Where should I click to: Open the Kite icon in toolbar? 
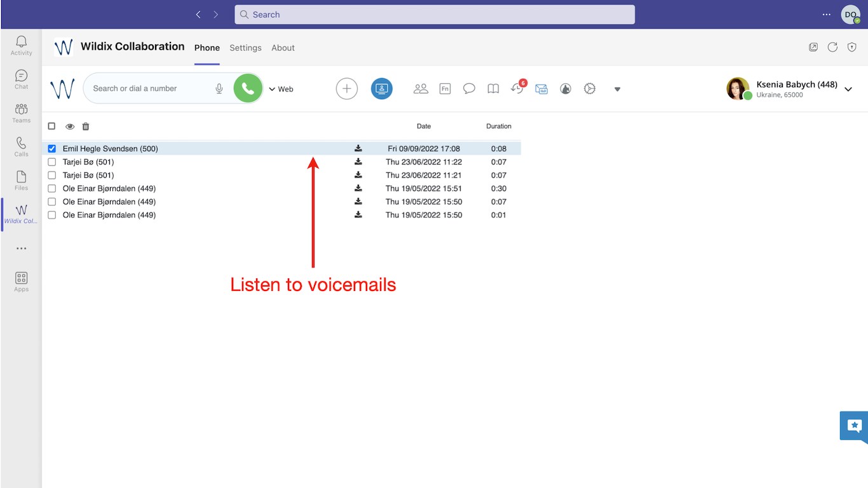[566, 89]
